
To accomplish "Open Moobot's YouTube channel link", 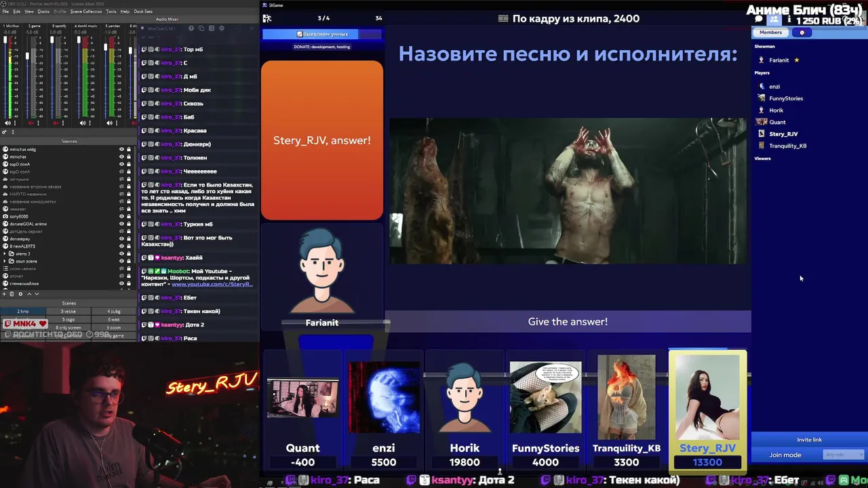I will (x=212, y=284).
